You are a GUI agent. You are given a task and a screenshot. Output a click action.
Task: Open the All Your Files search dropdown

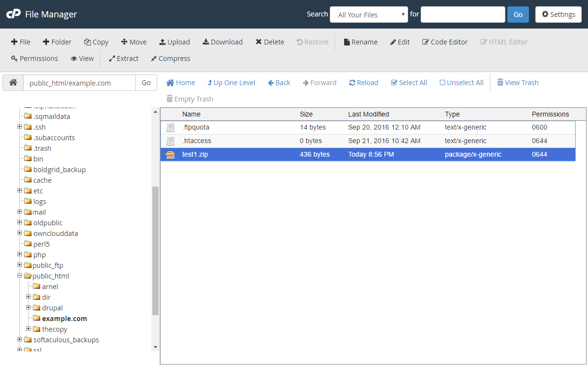[x=369, y=15]
